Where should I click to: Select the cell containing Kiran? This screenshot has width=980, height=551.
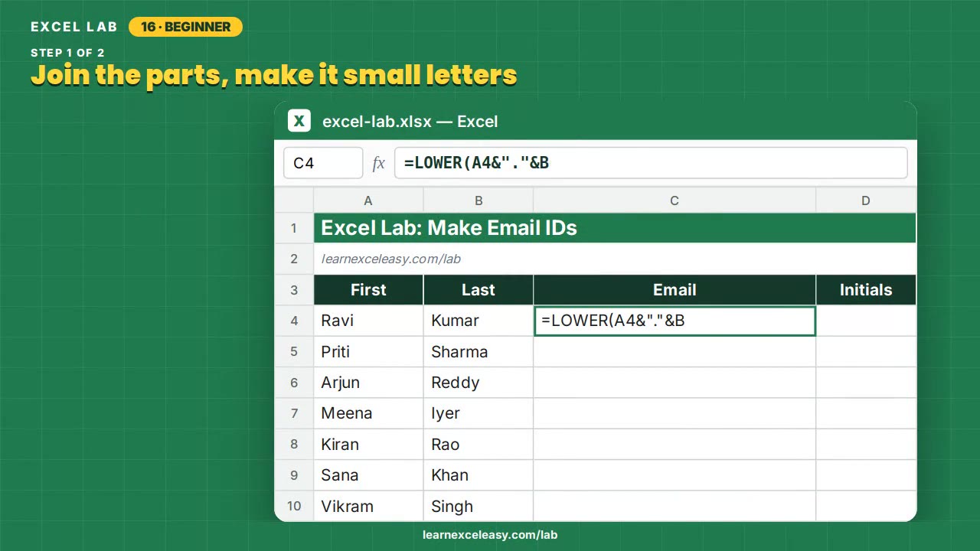[x=368, y=445]
